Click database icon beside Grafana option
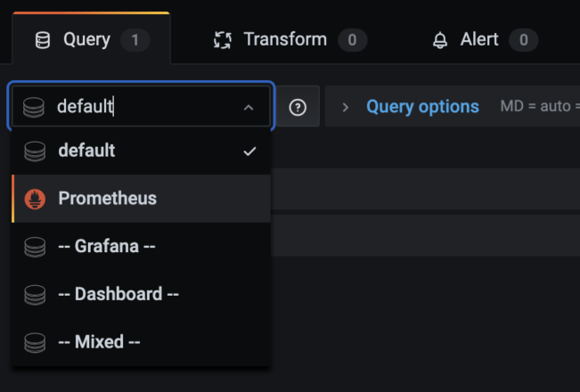580x392 pixels. point(35,247)
